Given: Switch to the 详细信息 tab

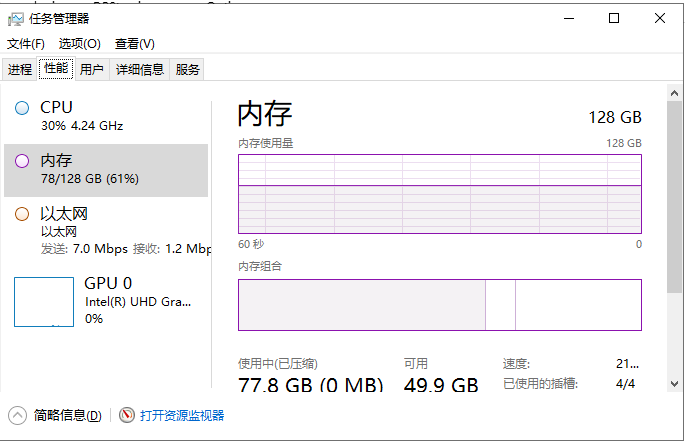Looking at the screenshot, I should point(139,69).
